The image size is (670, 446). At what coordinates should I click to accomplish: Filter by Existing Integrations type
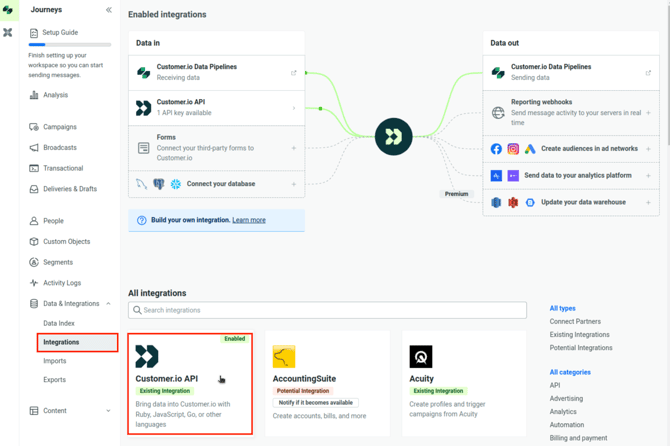click(x=579, y=335)
